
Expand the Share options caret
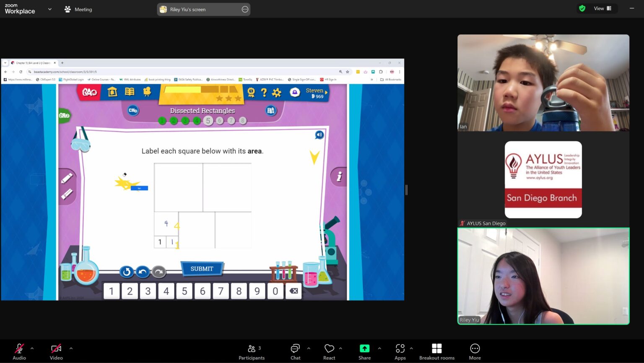[379, 348]
